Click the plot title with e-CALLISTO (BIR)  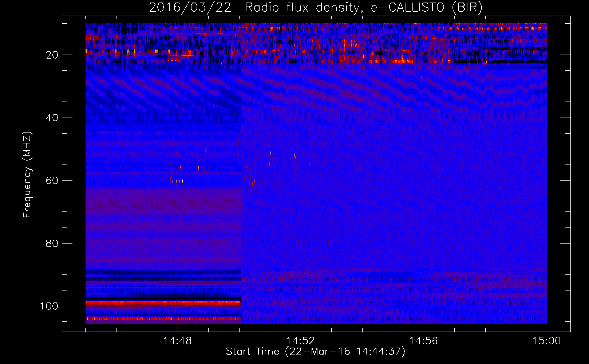316,8
